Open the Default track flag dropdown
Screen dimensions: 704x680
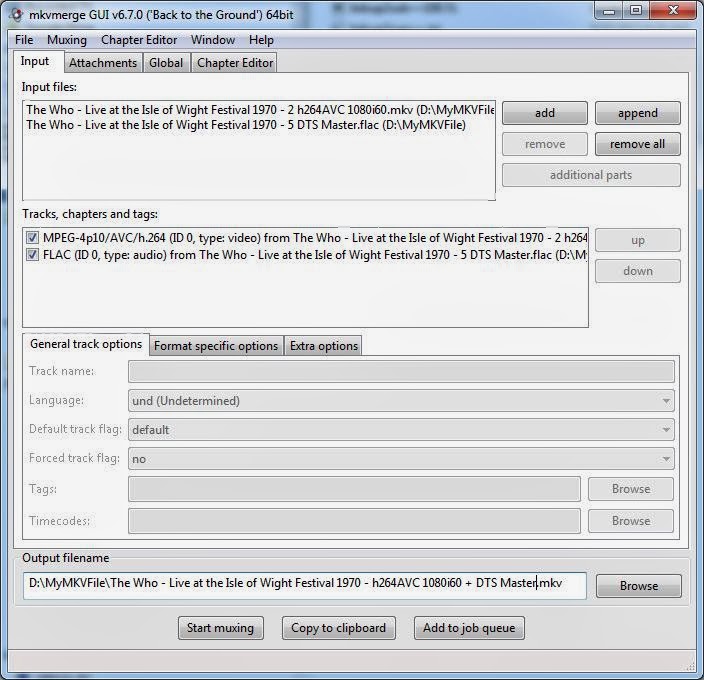click(401, 430)
